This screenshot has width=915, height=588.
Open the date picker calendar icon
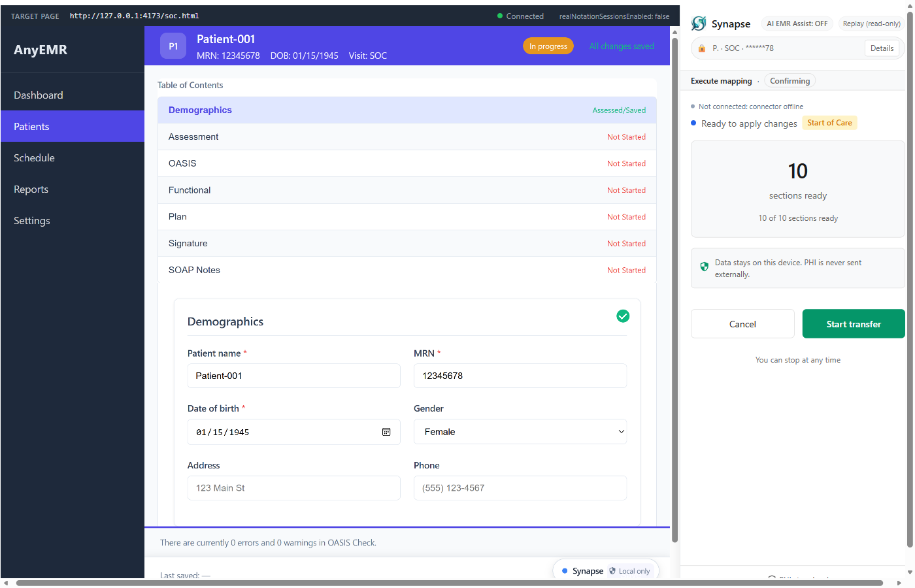point(386,432)
